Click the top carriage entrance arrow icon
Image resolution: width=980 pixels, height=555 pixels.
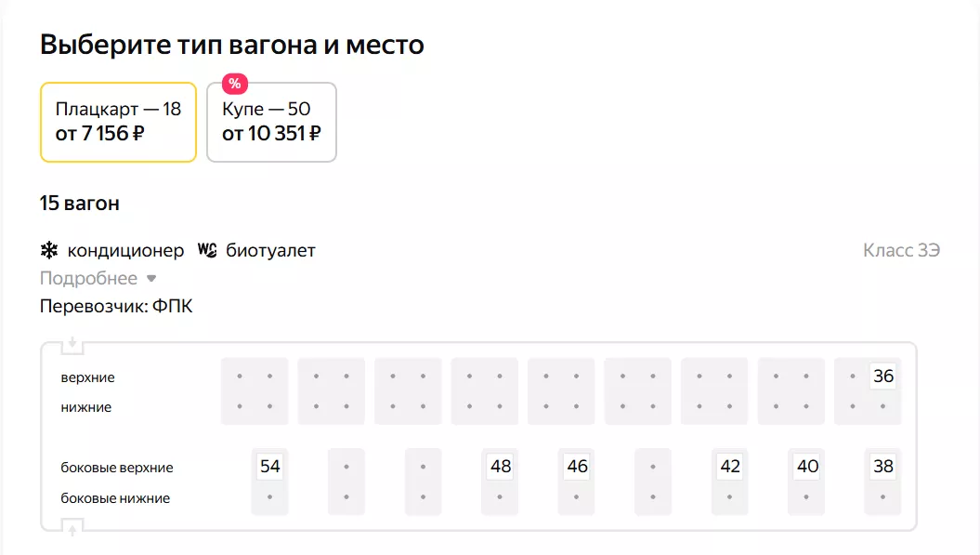coord(72,345)
